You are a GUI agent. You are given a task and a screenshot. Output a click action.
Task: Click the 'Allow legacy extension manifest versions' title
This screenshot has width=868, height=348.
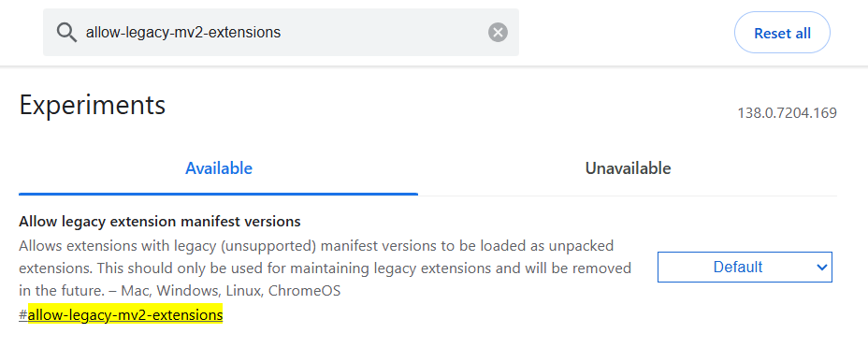coord(159,222)
